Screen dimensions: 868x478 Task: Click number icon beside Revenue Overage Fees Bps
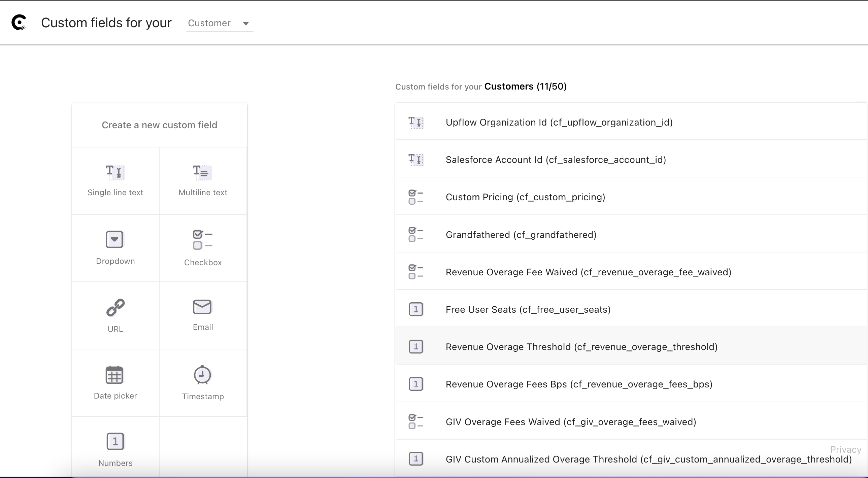coord(416,384)
